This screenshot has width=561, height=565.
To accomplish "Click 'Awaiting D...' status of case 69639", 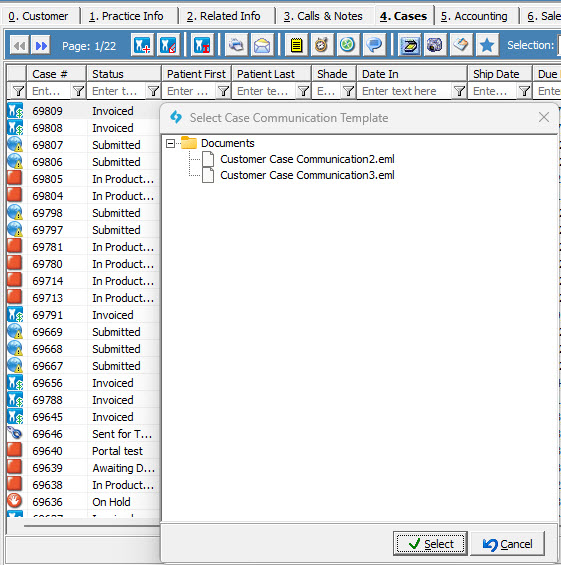I will [123, 468].
